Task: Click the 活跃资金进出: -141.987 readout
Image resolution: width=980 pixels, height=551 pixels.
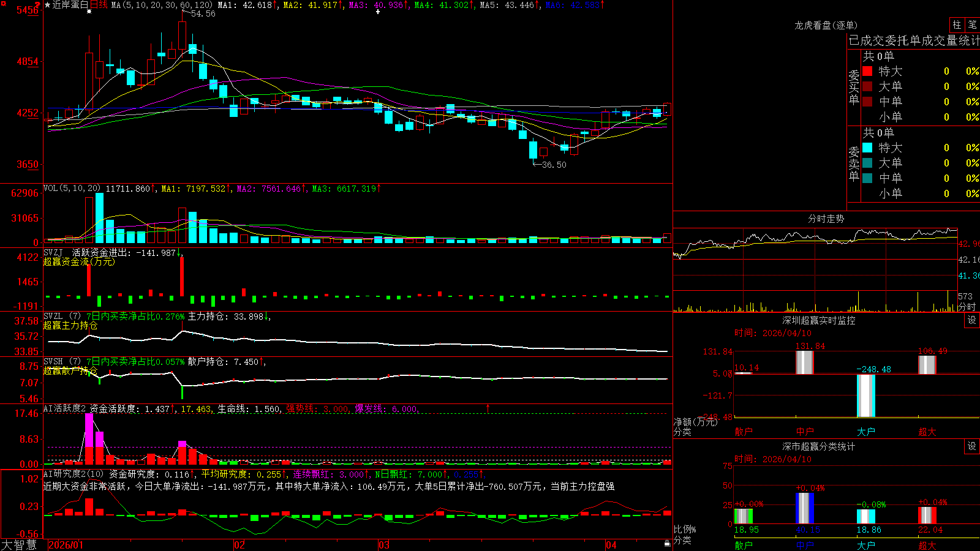Action: [124, 253]
